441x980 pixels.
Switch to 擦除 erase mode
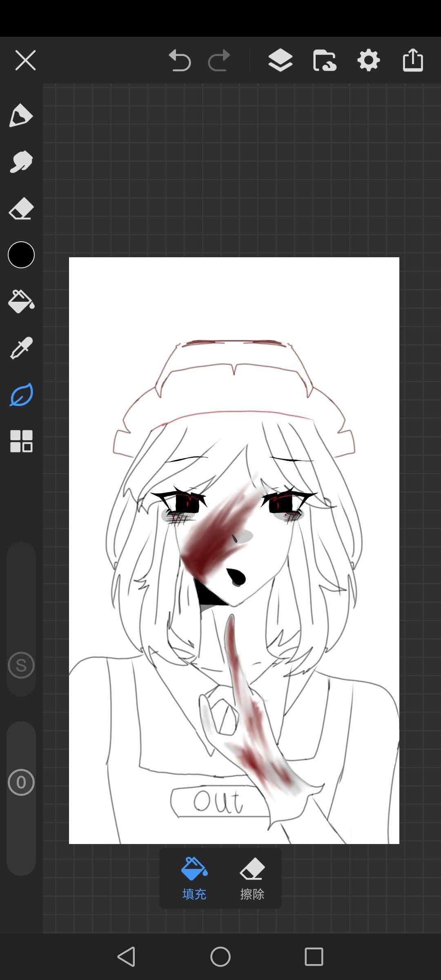[252, 878]
